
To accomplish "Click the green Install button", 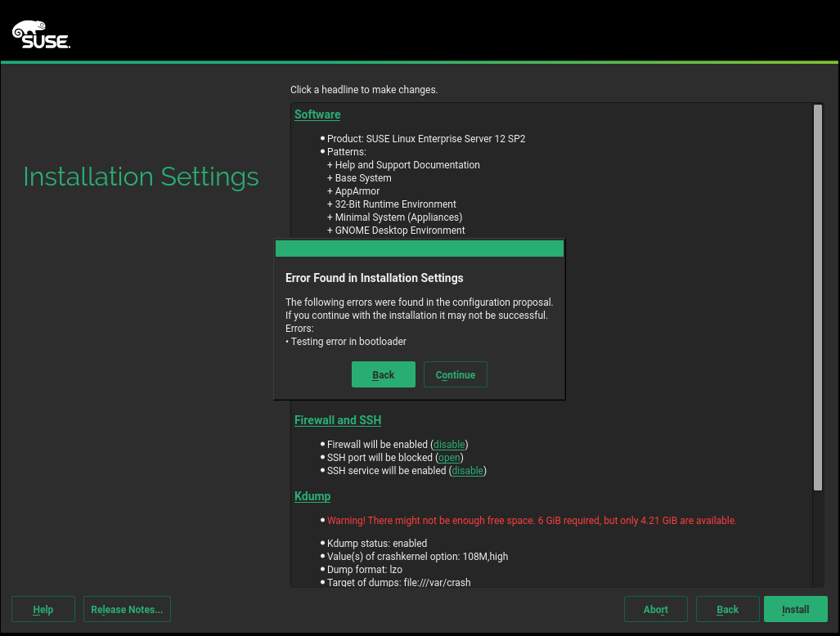I will pyautogui.click(x=795, y=609).
